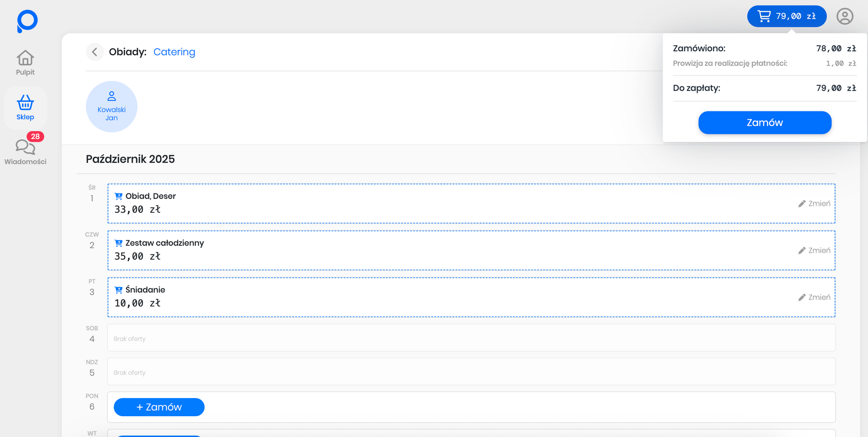This screenshot has width=868, height=437.
Task: Change the Śniadanie order with Zmień
Action: pyautogui.click(x=814, y=297)
